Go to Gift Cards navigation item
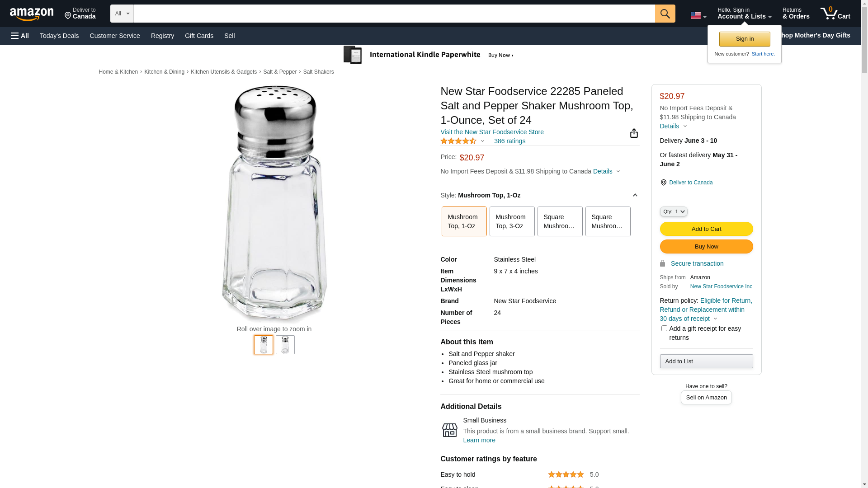 pos(199,36)
